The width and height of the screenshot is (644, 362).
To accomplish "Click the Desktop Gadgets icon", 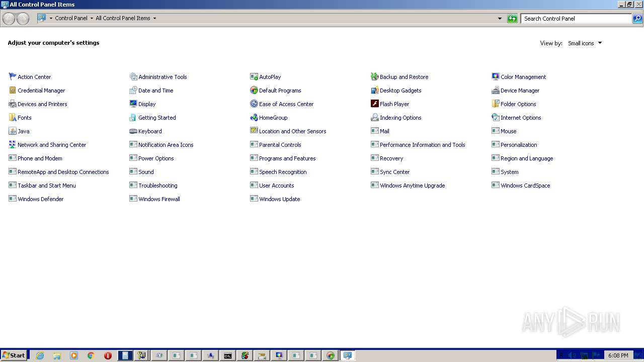I will pyautogui.click(x=375, y=90).
